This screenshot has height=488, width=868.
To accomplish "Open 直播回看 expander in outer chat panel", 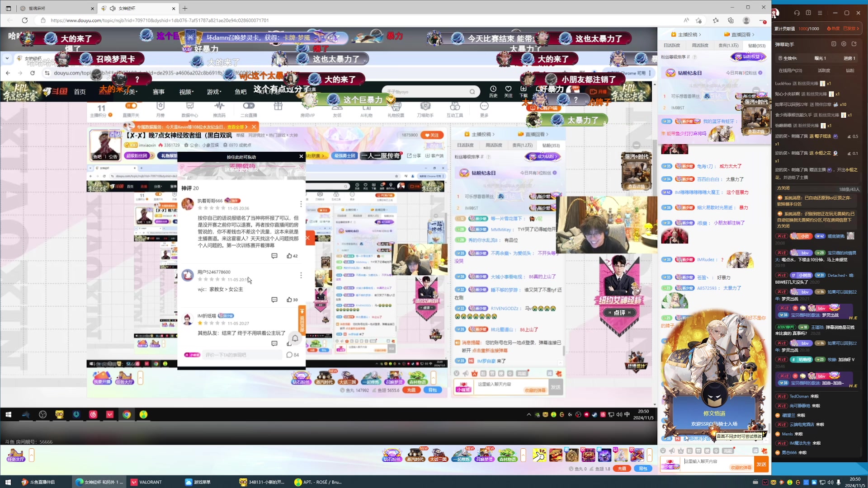I will pyautogui.click(x=740, y=34).
